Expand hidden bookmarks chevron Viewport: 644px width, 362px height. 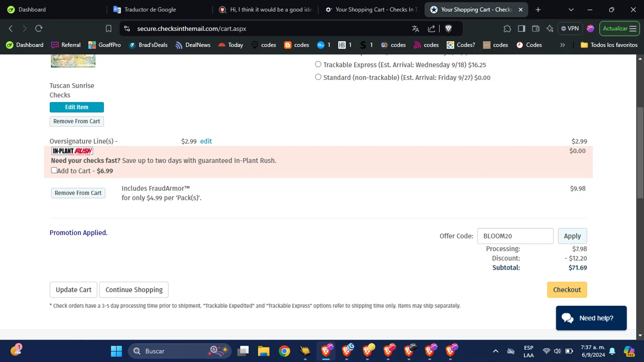562,45
